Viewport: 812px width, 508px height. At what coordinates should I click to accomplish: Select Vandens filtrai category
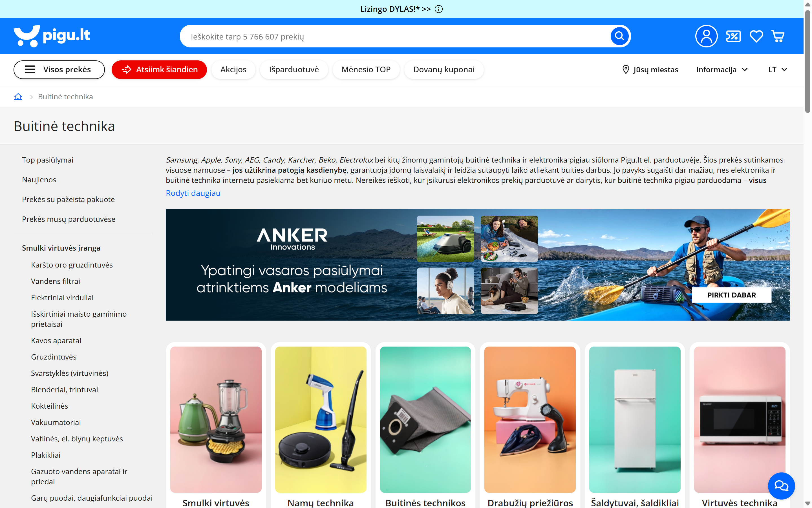tap(55, 281)
